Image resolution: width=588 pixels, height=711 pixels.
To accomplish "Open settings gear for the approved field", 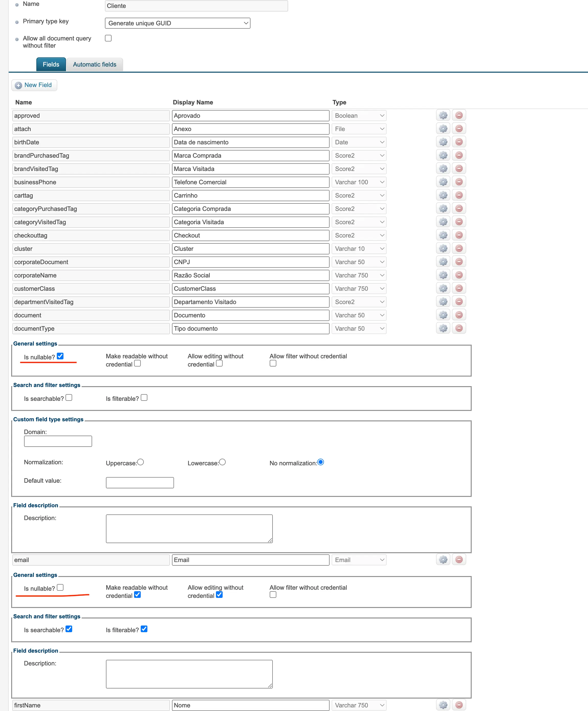I will (x=443, y=115).
